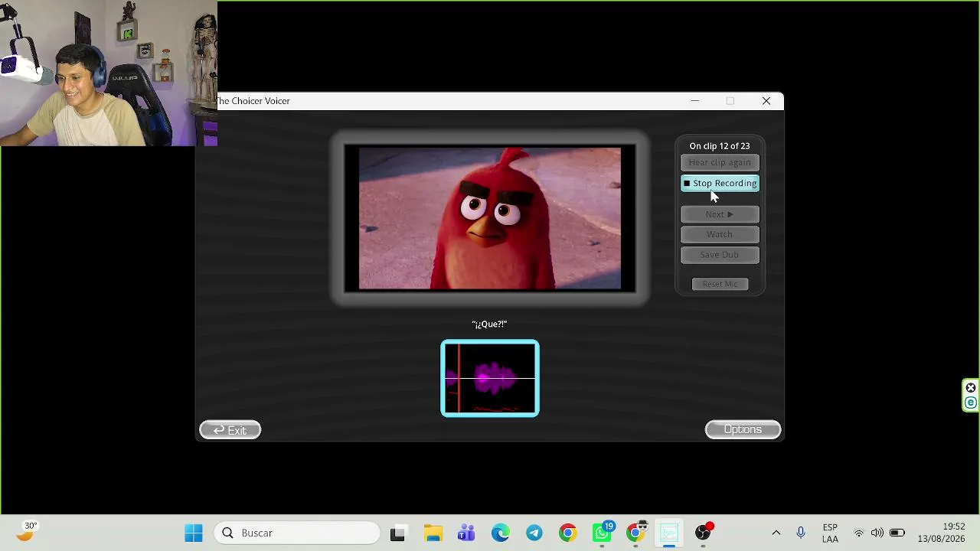
Task: Go to the Next clip
Action: click(x=720, y=214)
